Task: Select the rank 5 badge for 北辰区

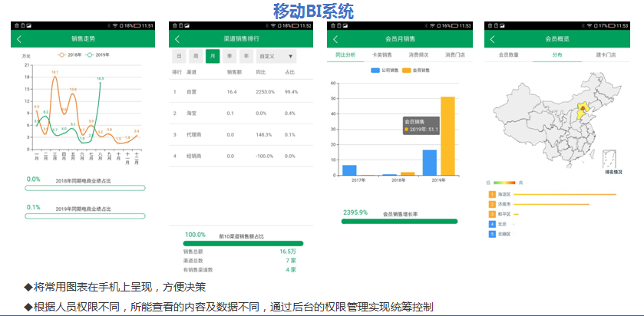Action: pos(492,234)
